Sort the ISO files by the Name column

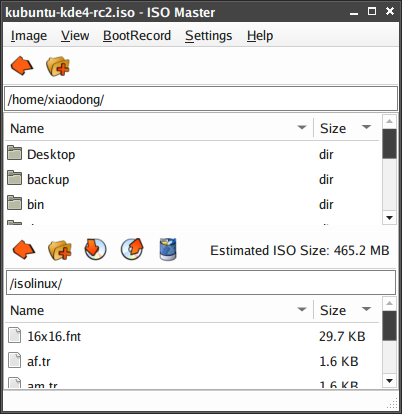[159, 310]
